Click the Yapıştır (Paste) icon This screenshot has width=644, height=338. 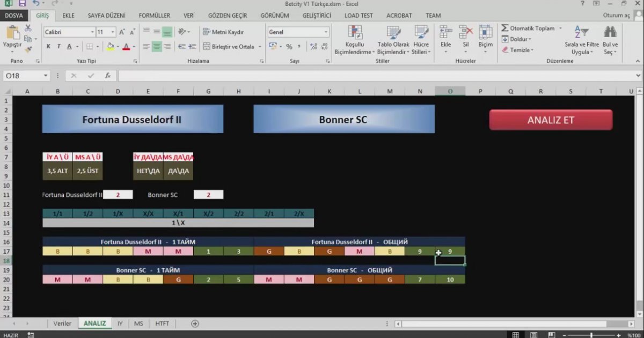(x=12, y=33)
